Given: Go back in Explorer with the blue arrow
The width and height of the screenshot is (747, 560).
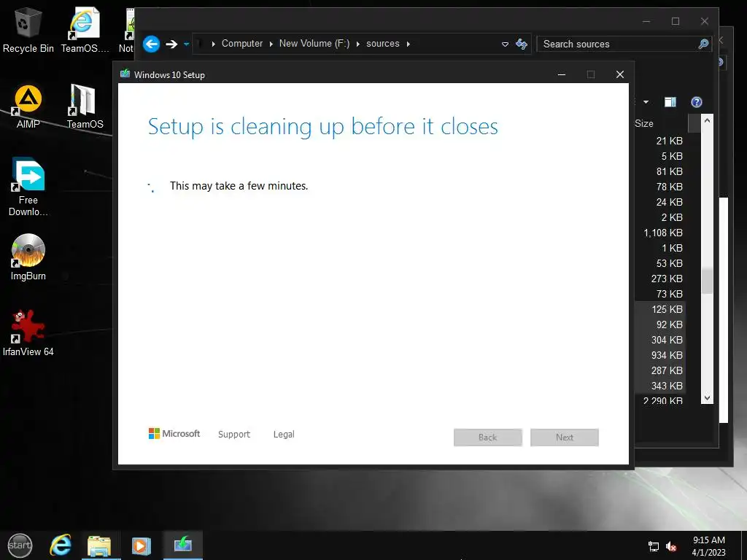Looking at the screenshot, I should click(x=152, y=44).
